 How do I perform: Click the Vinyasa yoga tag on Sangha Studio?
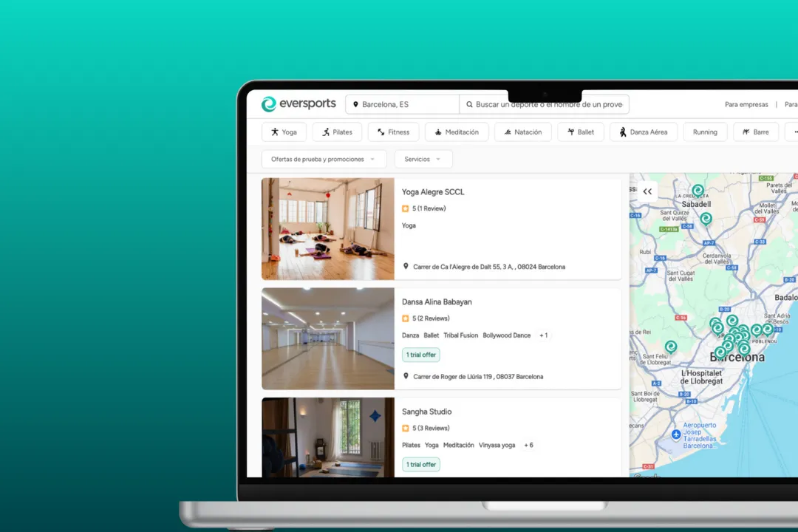(x=497, y=446)
